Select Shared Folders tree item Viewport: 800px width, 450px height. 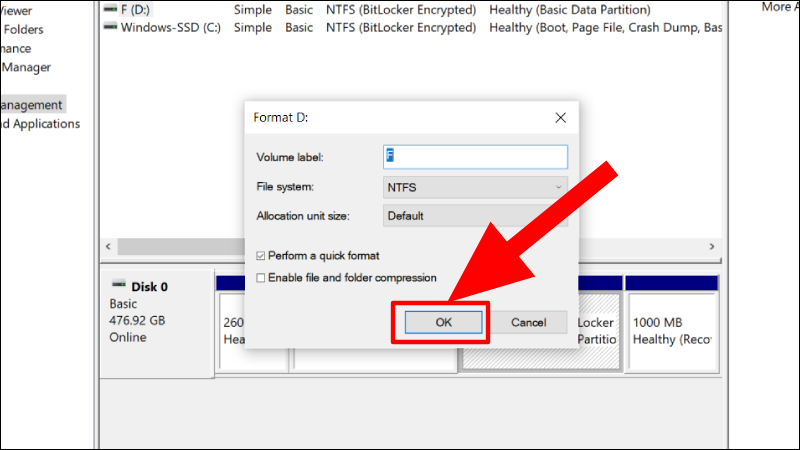pyautogui.click(x=22, y=30)
